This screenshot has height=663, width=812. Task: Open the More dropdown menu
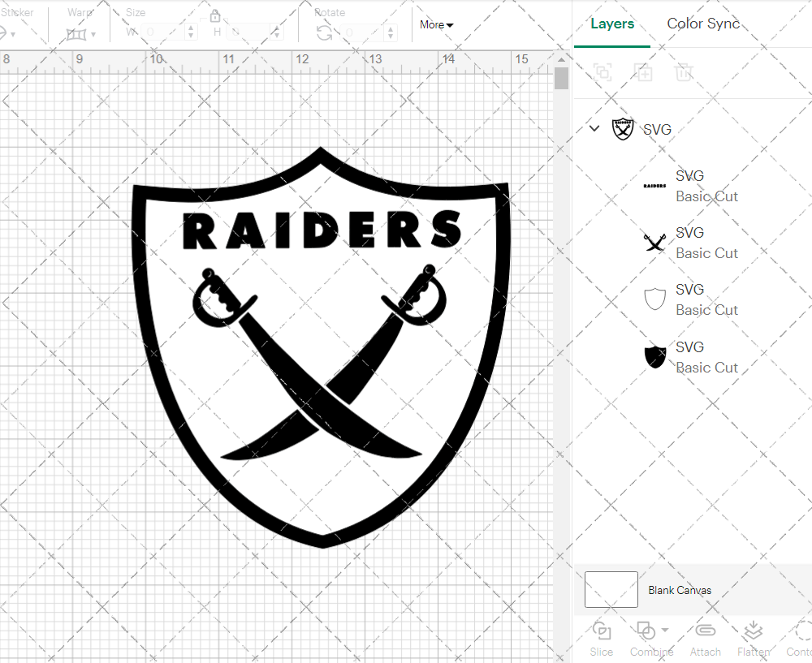pyautogui.click(x=436, y=25)
